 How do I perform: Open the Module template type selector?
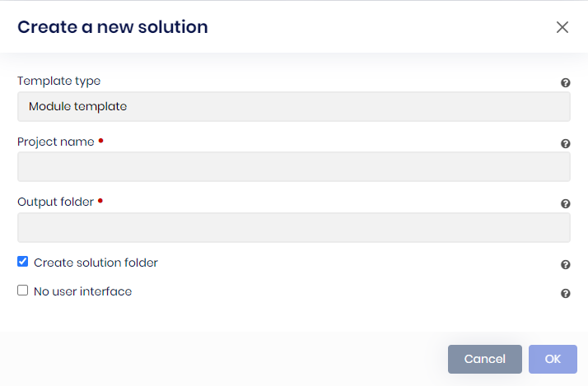tap(293, 106)
